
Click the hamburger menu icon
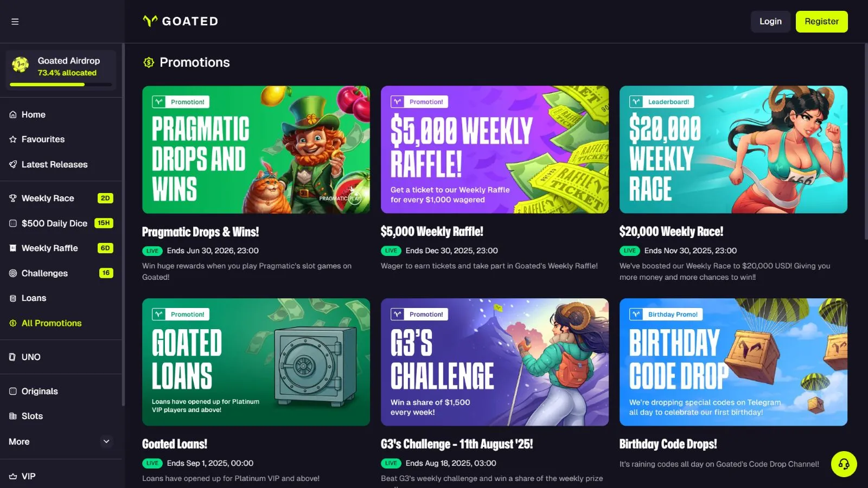[15, 22]
